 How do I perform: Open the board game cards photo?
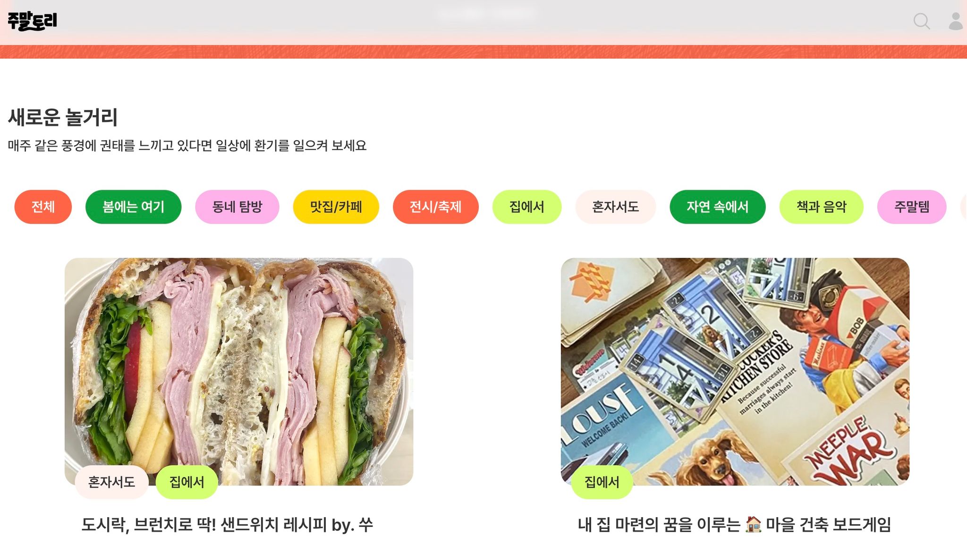pyautogui.click(x=735, y=371)
